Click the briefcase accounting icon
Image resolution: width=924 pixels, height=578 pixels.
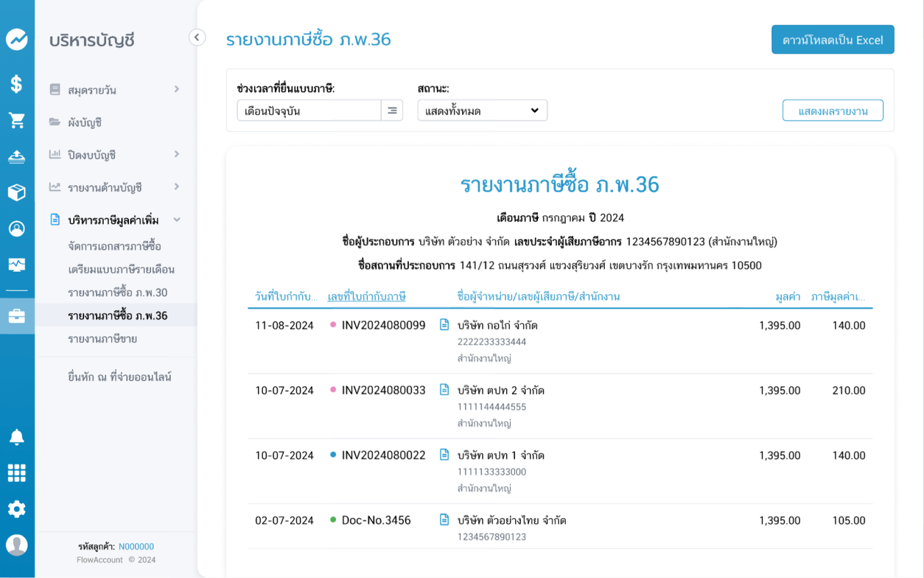(x=16, y=316)
